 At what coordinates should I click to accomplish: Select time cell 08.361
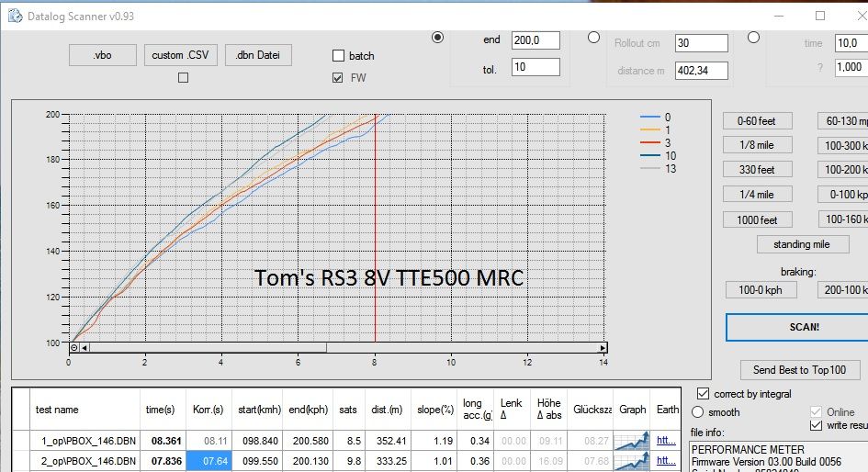(x=163, y=441)
